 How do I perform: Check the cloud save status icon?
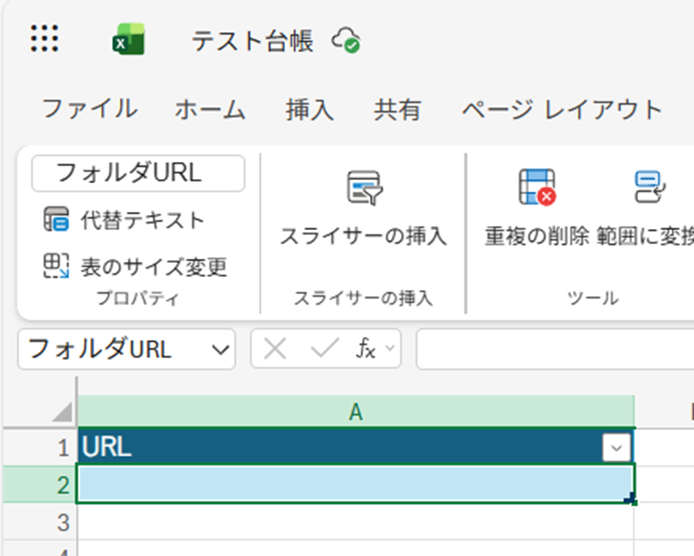[347, 40]
